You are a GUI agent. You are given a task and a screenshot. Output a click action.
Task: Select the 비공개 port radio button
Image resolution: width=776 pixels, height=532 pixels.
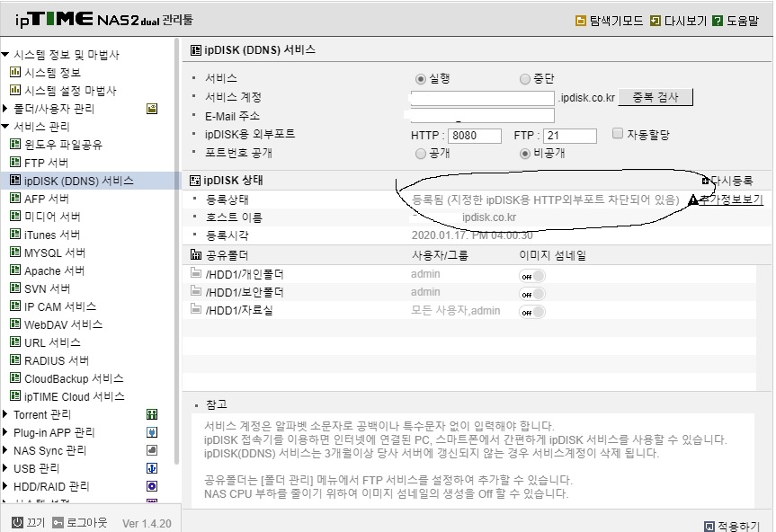click(x=525, y=154)
